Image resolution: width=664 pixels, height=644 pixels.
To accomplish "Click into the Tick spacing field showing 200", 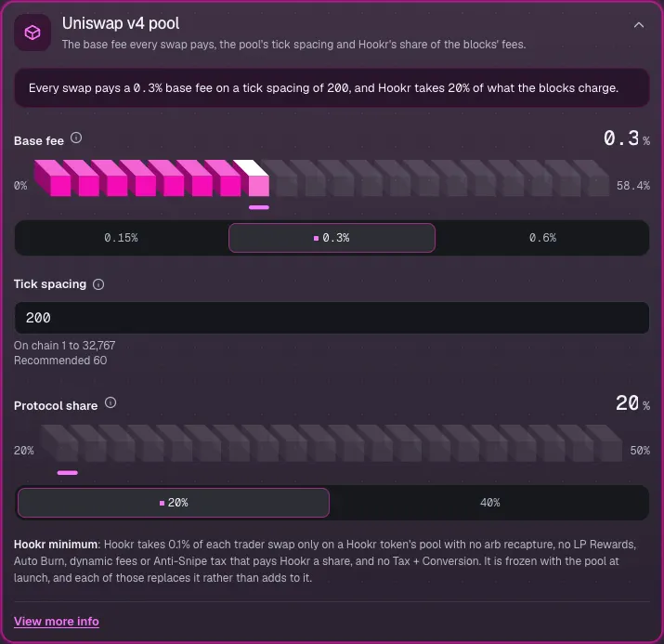I will click(332, 318).
